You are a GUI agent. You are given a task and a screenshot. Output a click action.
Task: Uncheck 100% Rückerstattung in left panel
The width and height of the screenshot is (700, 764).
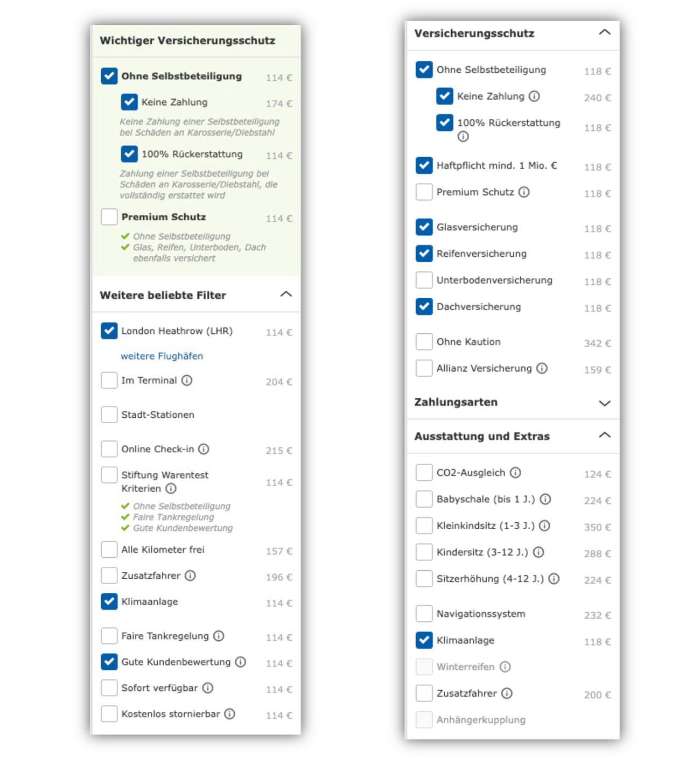(x=129, y=154)
